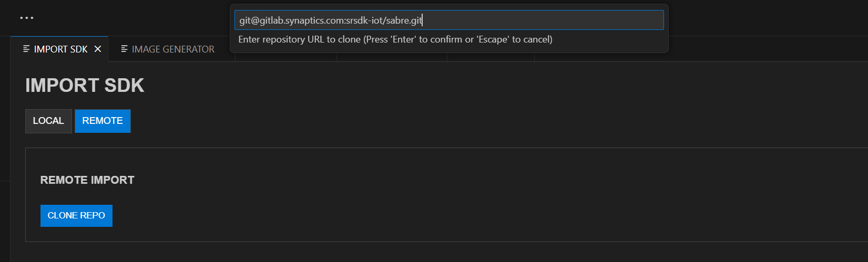The height and width of the screenshot is (262, 868).
Task: Select the REMOTE import option
Action: (103, 121)
